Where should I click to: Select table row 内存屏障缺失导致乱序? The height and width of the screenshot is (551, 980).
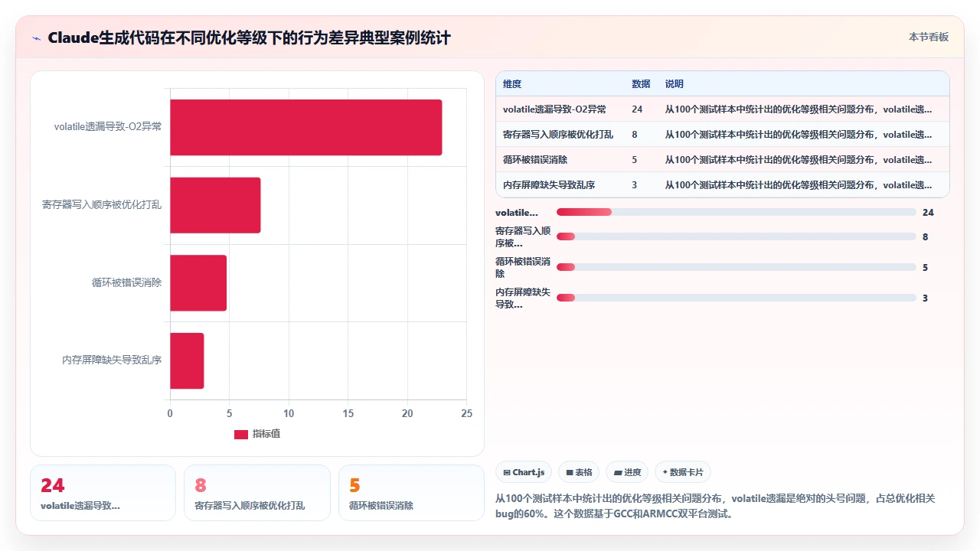723,185
